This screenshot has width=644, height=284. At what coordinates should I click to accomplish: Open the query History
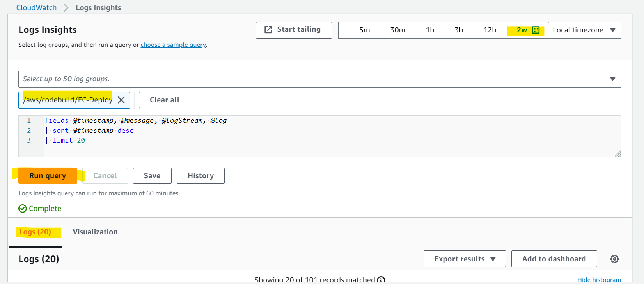click(200, 176)
